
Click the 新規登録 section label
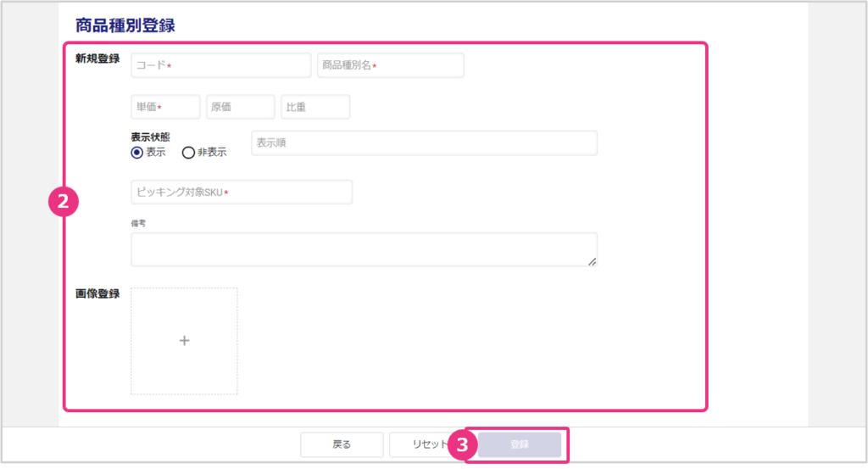(97, 59)
